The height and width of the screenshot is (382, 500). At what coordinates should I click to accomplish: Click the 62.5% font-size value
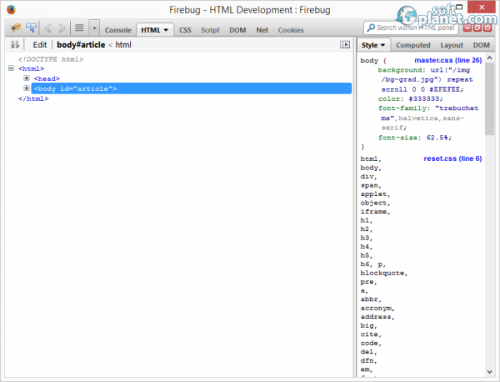(438, 138)
